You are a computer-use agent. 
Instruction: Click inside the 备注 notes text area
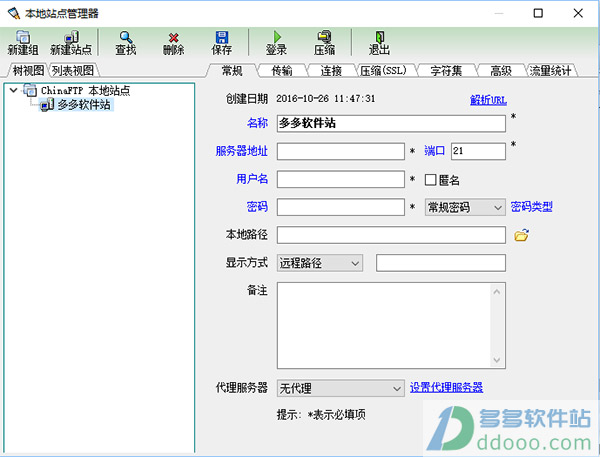384,326
